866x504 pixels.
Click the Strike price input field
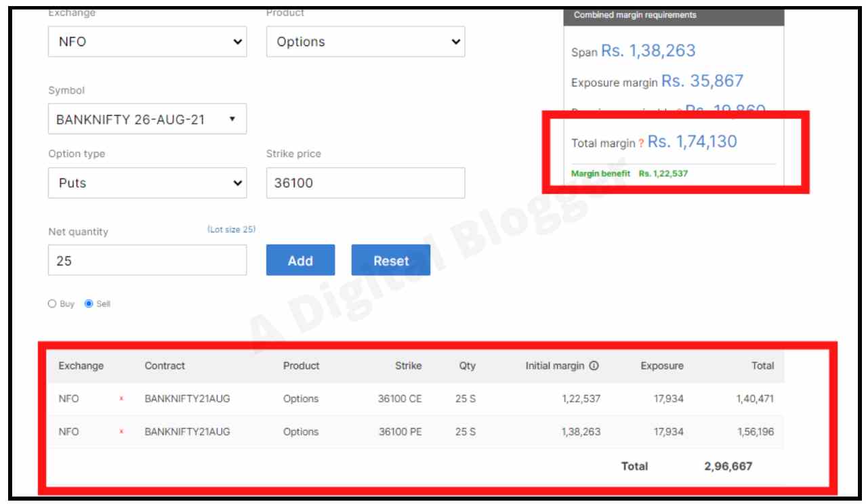click(x=365, y=183)
